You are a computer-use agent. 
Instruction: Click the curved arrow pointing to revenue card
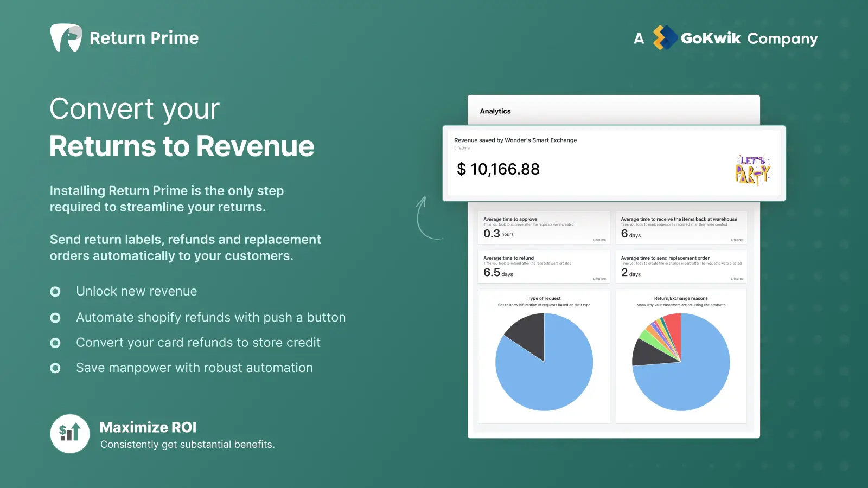point(426,218)
